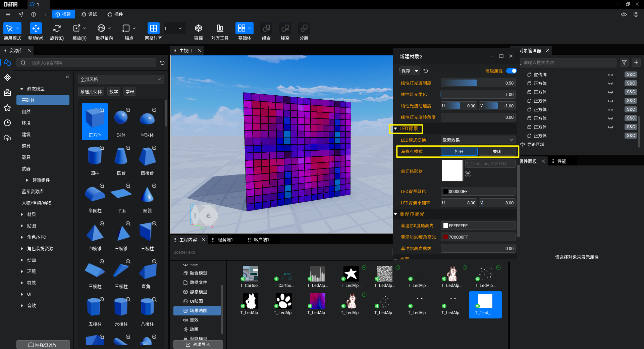
Task: Activate the 移动(W) move tool
Action: 36,32
